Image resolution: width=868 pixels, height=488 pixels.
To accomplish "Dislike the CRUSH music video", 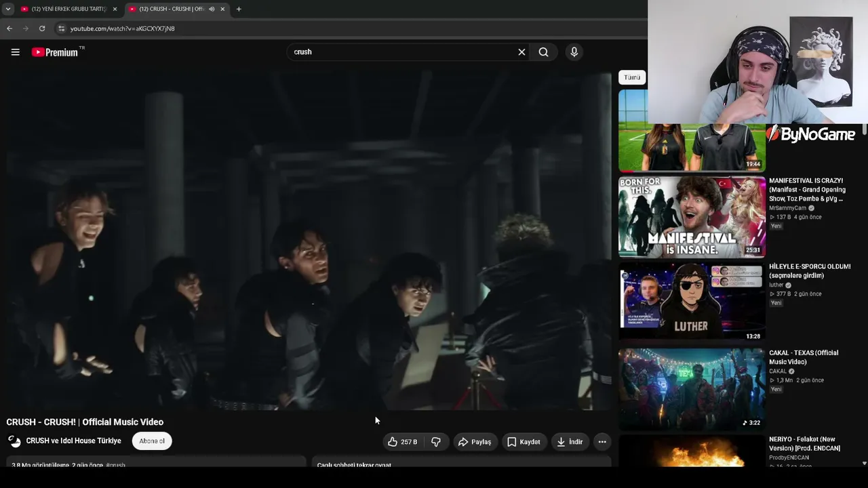I will [436, 442].
